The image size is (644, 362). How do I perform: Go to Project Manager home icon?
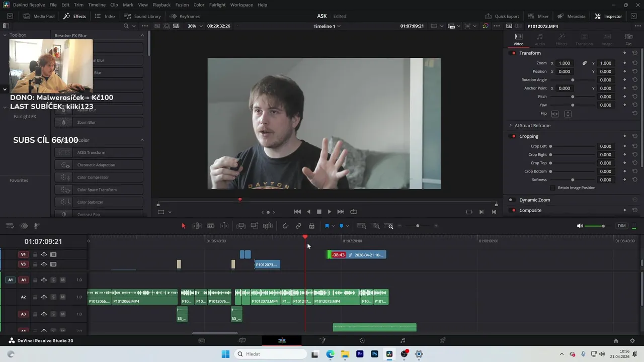tap(616, 340)
